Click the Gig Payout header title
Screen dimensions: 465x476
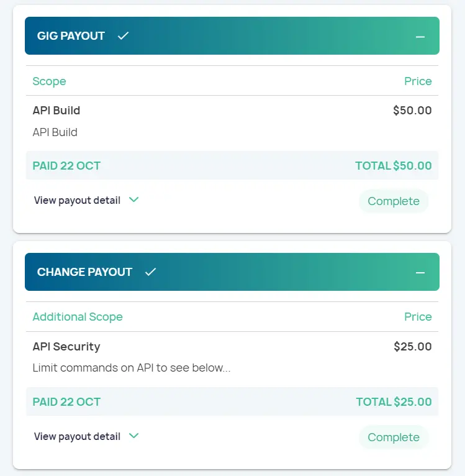(x=71, y=36)
